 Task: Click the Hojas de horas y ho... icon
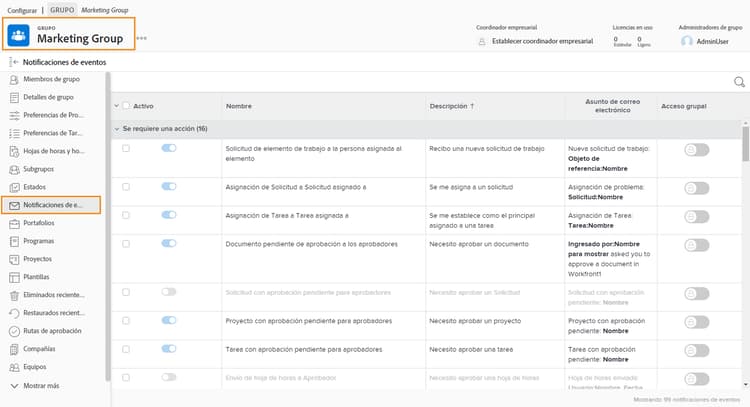(14, 152)
